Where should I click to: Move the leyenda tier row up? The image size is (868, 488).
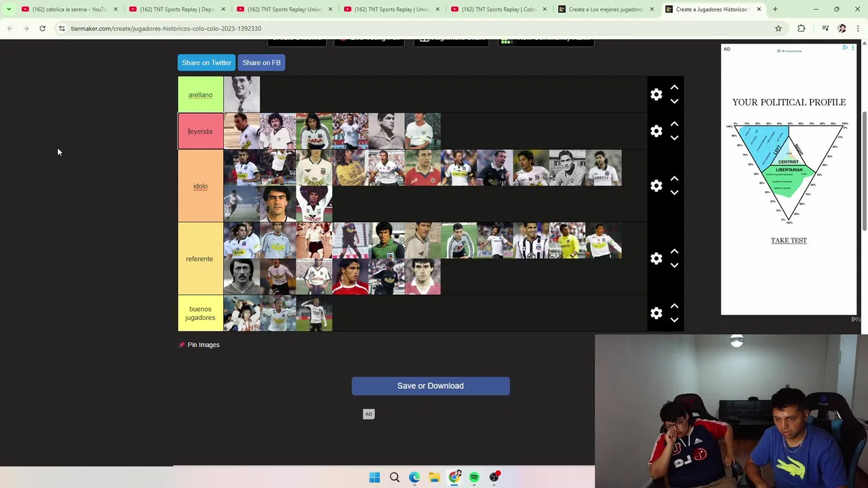pos(674,124)
